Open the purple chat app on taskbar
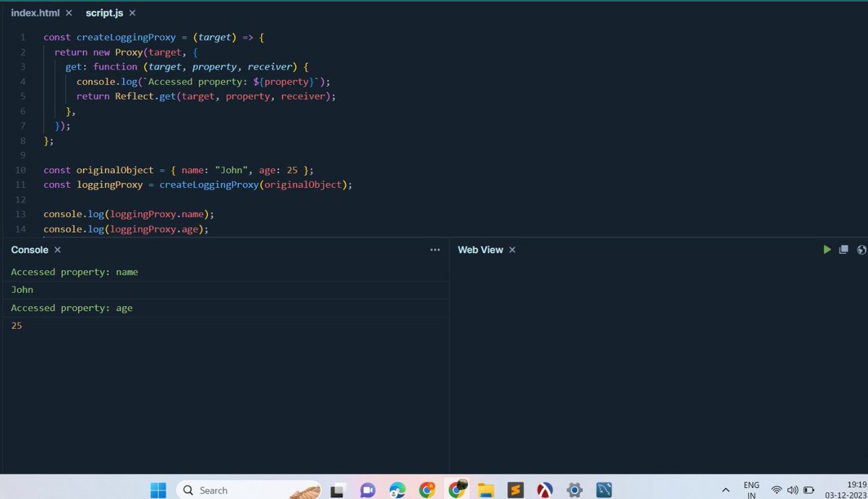The height and width of the screenshot is (499, 868). pyautogui.click(x=367, y=490)
